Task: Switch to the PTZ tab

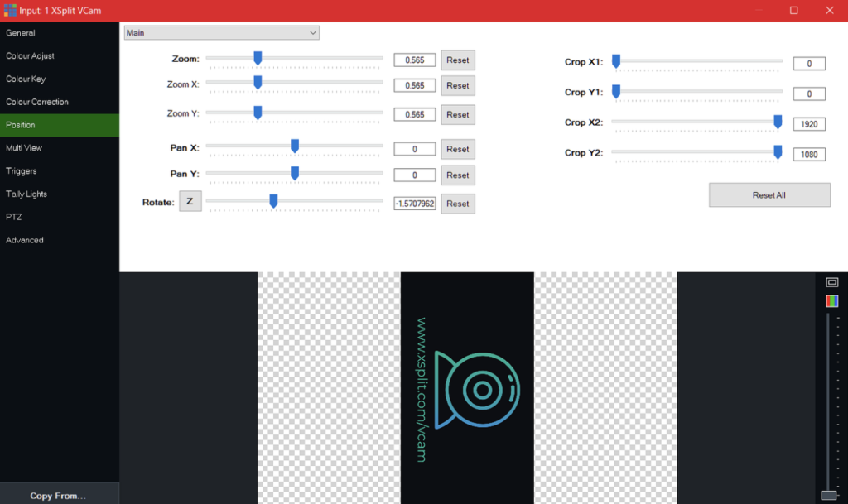Action: click(60, 217)
